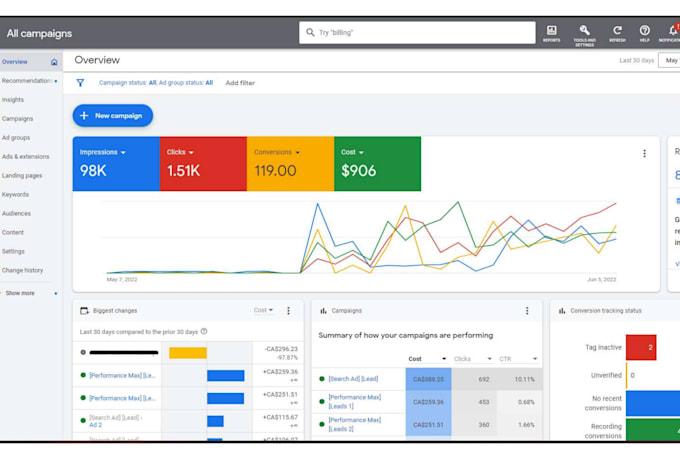Click the New campaign button

tap(113, 115)
